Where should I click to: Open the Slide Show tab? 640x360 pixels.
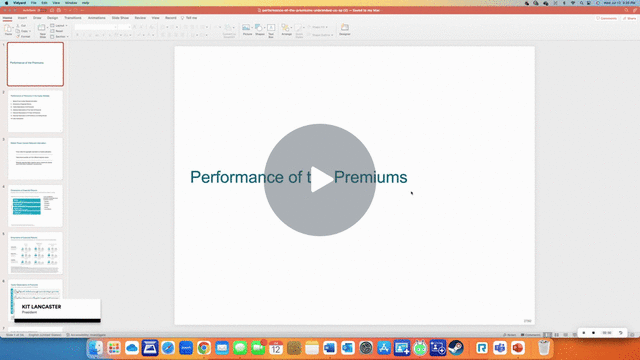pyautogui.click(x=120, y=18)
